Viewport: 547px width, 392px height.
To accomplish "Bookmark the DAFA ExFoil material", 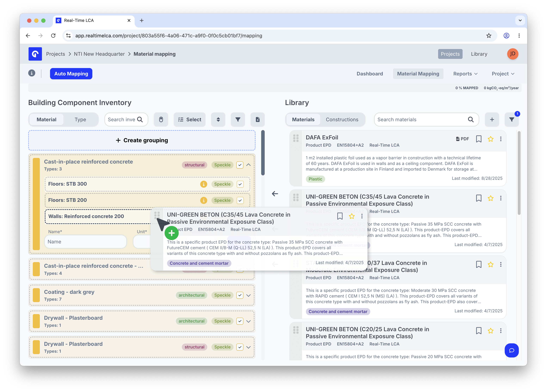I will 479,139.
